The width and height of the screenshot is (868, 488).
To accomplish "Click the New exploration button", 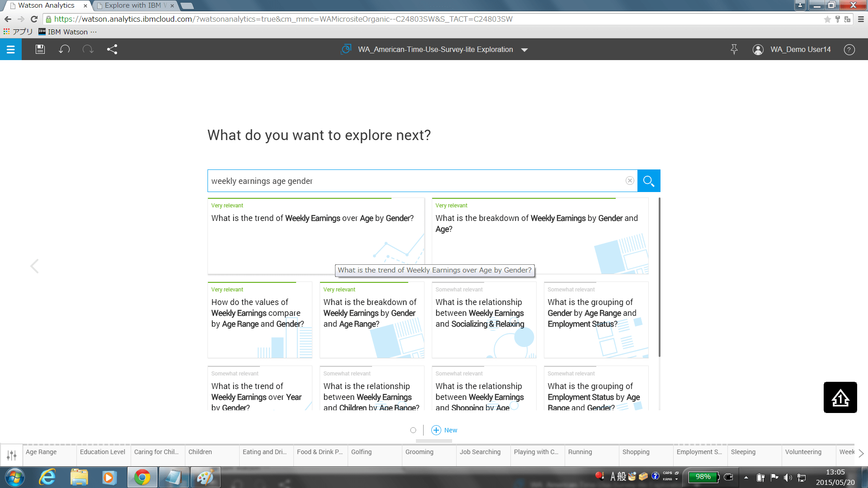I will pos(444,430).
